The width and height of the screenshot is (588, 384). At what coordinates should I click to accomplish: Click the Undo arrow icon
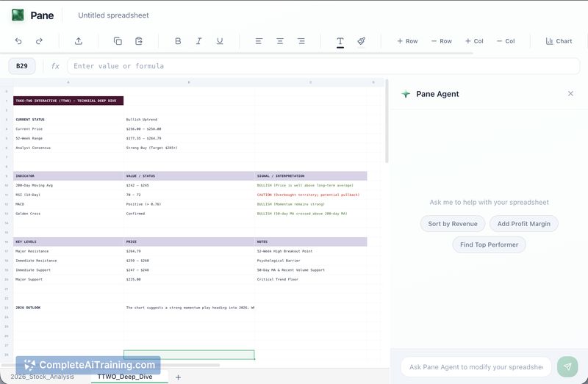point(18,41)
